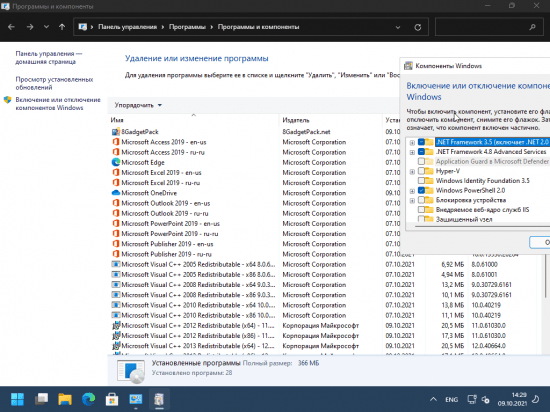Screen dimensions: 550x412
Task: Select Microsoft Outlook 2019 - en-us icon
Action: coord(116,203)
